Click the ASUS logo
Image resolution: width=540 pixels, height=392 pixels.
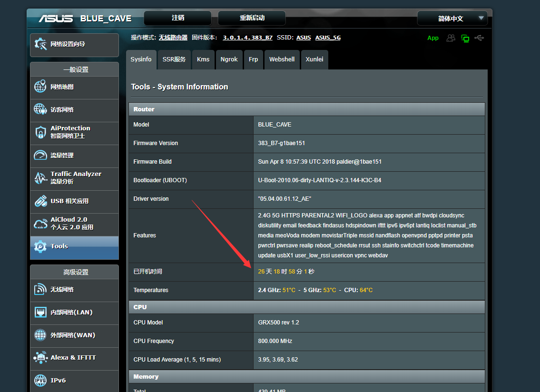point(56,18)
